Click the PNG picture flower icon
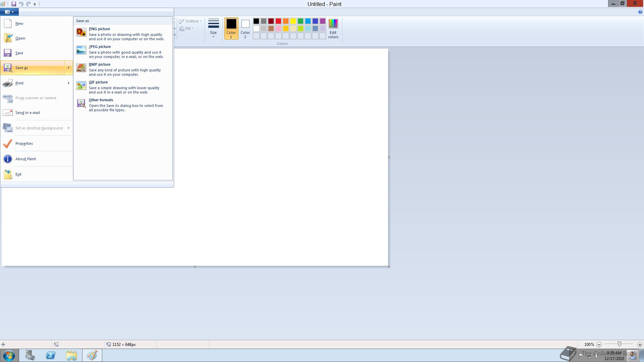 pyautogui.click(x=81, y=32)
